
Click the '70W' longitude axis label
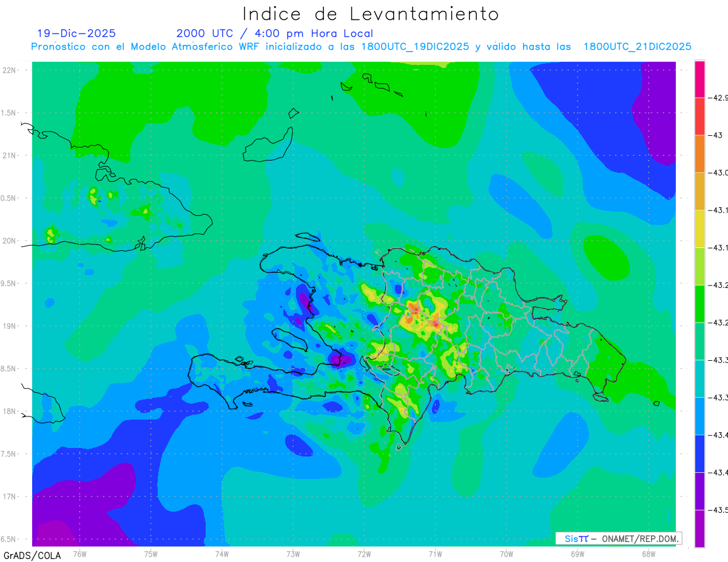(x=507, y=554)
